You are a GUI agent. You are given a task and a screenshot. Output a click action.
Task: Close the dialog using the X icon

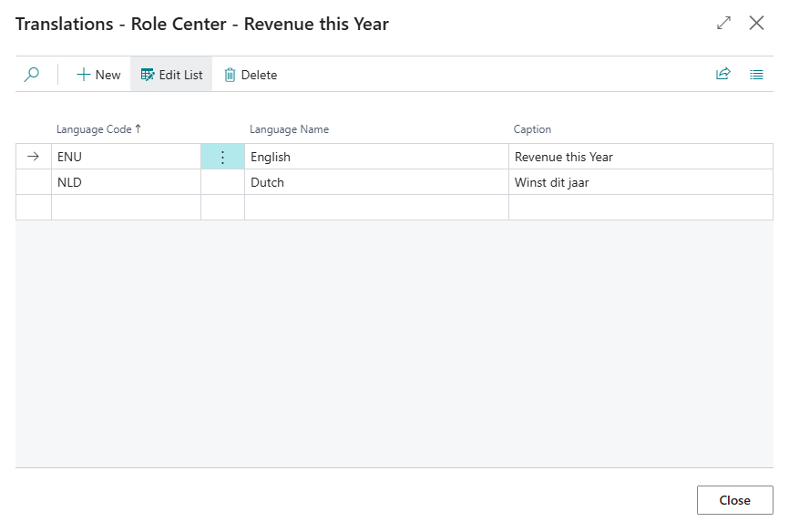click(x=756, y=24)
